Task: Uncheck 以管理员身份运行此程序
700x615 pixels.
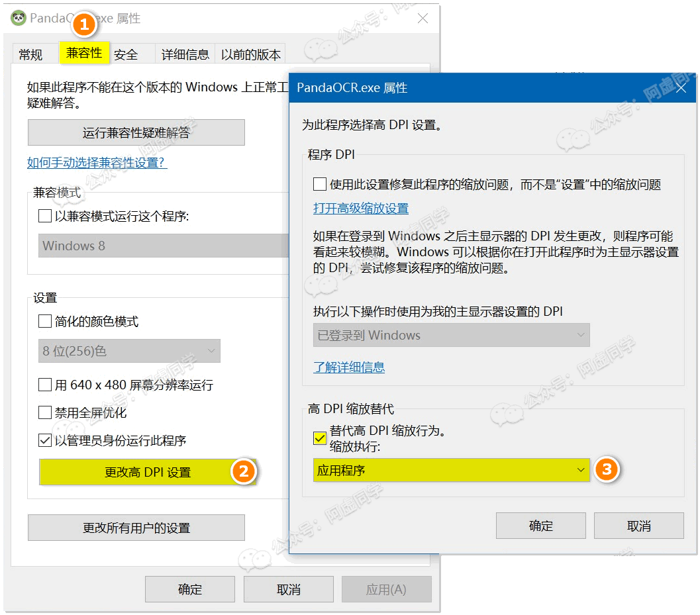Action: [x=45, y=440]
